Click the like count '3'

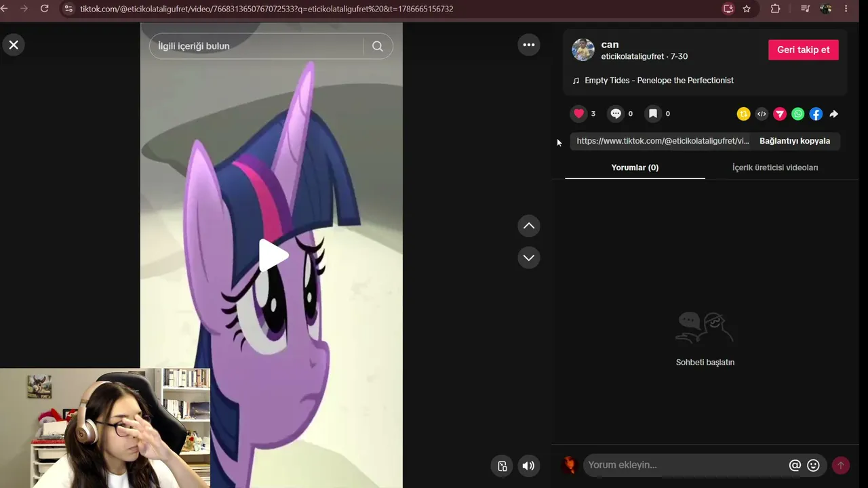click(593, 114)
